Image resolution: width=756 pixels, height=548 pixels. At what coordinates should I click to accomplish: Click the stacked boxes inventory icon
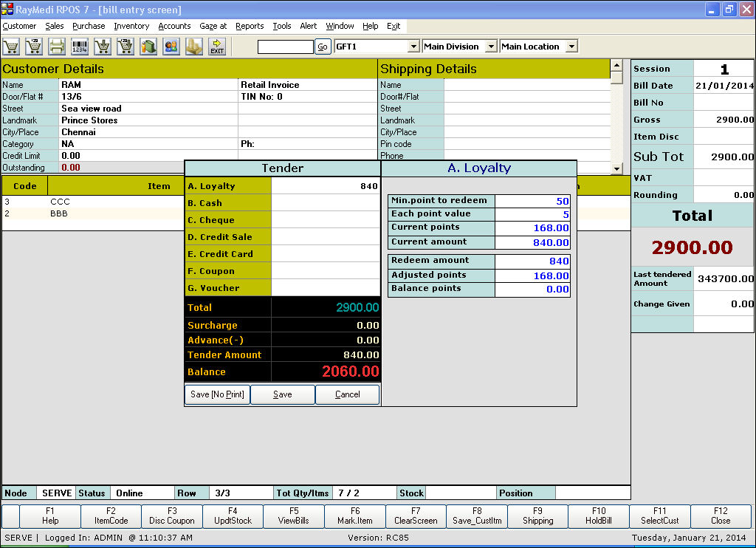(194, 47)
